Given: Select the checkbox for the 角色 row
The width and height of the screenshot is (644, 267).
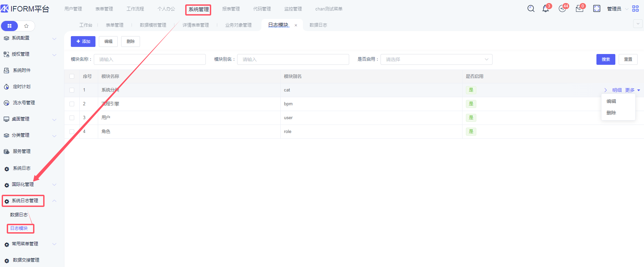Looking at the screenshot, I should point(72,132).
